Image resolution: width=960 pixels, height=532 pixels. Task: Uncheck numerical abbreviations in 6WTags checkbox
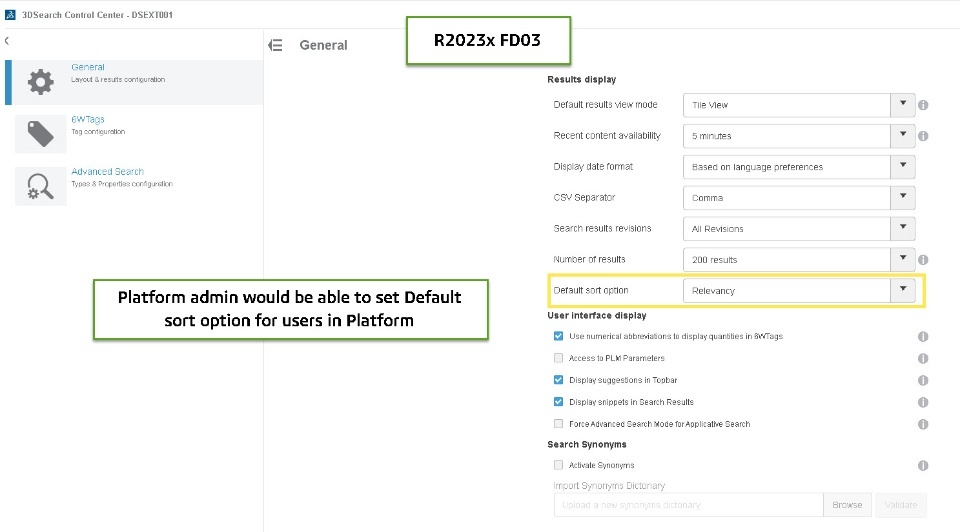(x=558, y=336)
